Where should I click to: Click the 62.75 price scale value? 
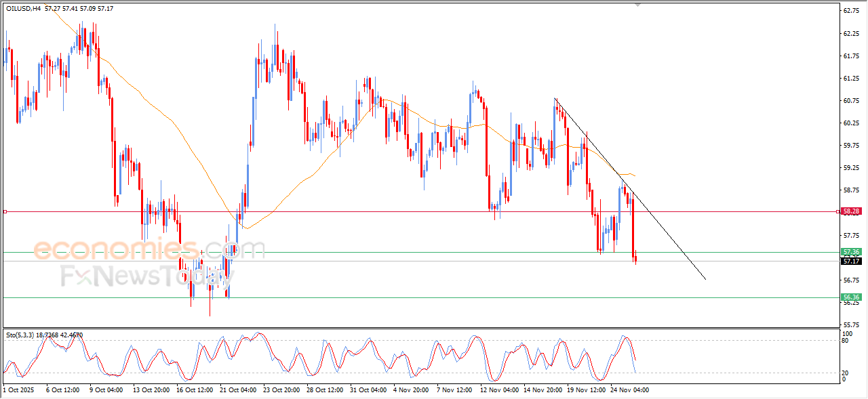pyautogui.click(x=850, y=11)
